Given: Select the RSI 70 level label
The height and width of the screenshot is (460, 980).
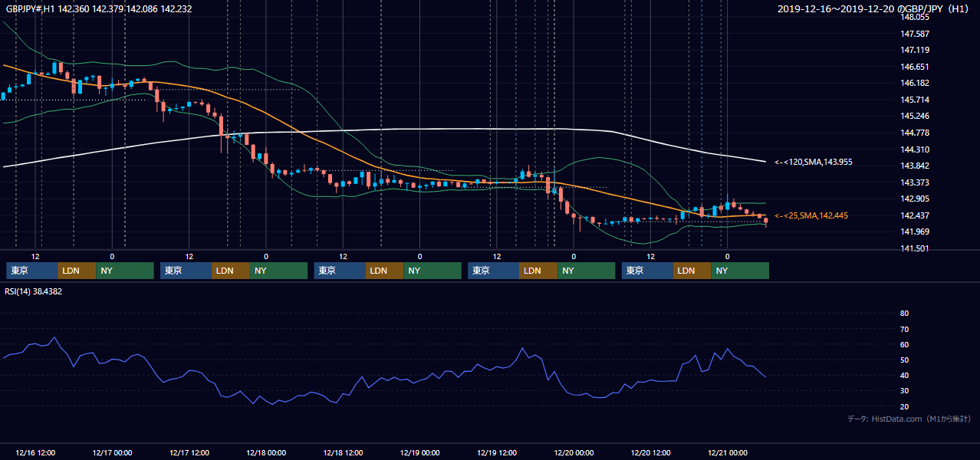Looking at the screenshot, I should (x=904, y=329).
